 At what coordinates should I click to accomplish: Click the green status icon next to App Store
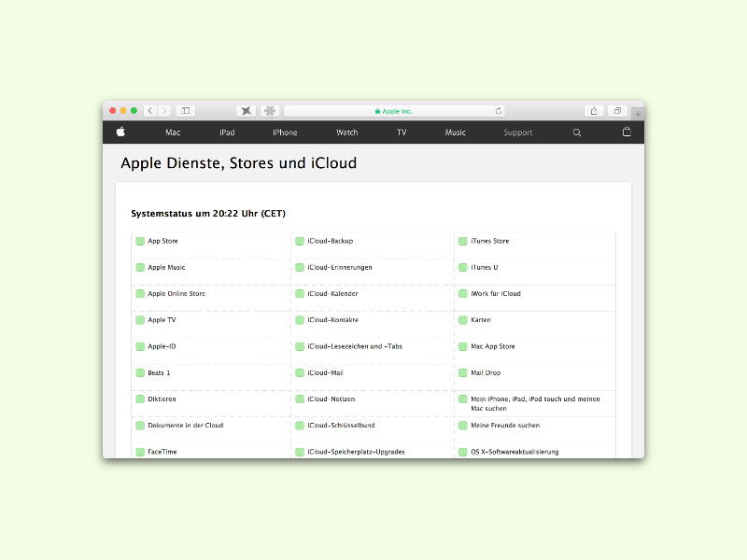[140, 241]
